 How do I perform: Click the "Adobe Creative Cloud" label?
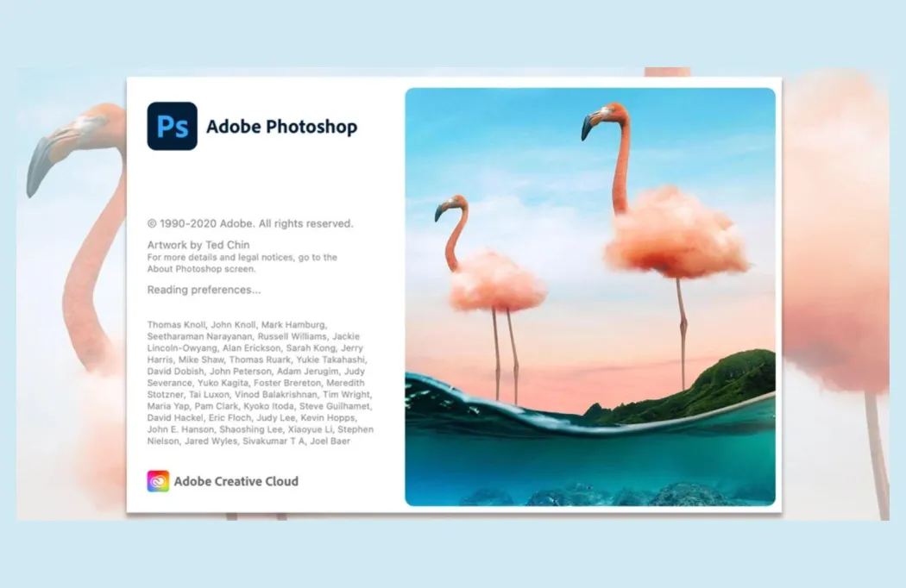pyautogui.click(x=236, y=481)
